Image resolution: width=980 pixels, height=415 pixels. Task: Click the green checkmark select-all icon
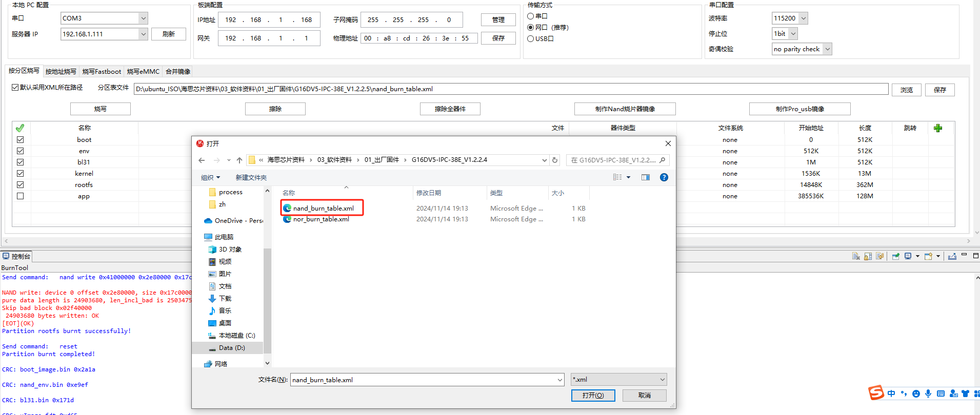point(20,128)
